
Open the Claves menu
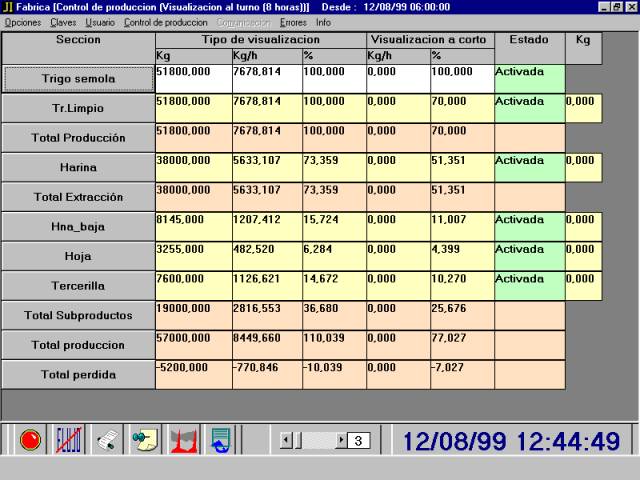pos(63,23)
